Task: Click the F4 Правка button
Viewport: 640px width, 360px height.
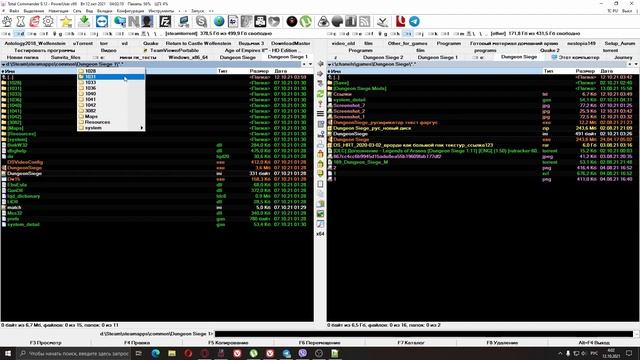Action: pos(137,342)
